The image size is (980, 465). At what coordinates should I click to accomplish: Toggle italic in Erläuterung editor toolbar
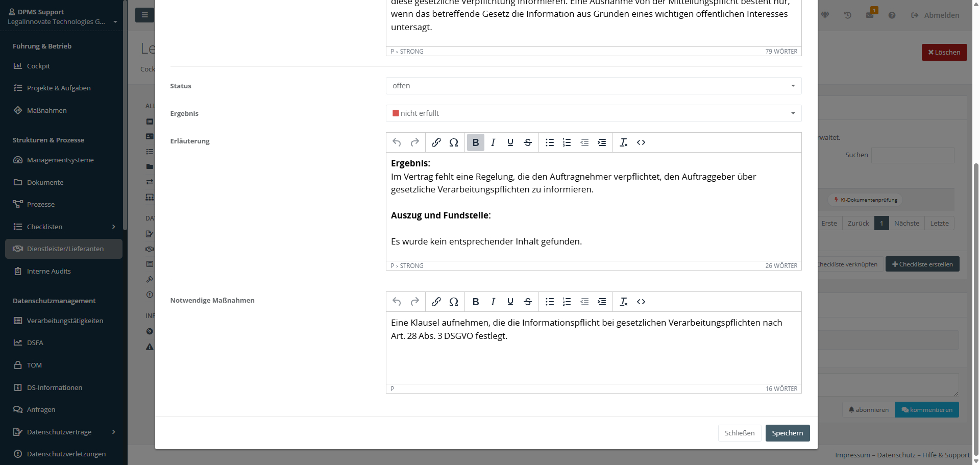pos(493,142)
